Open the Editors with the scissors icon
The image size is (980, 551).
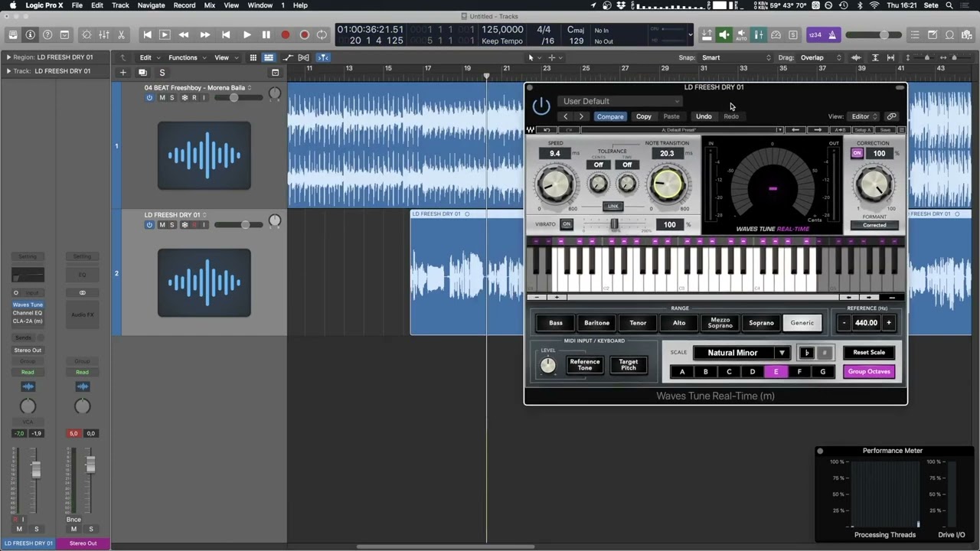pyautogui.click(x=121, y=34)
